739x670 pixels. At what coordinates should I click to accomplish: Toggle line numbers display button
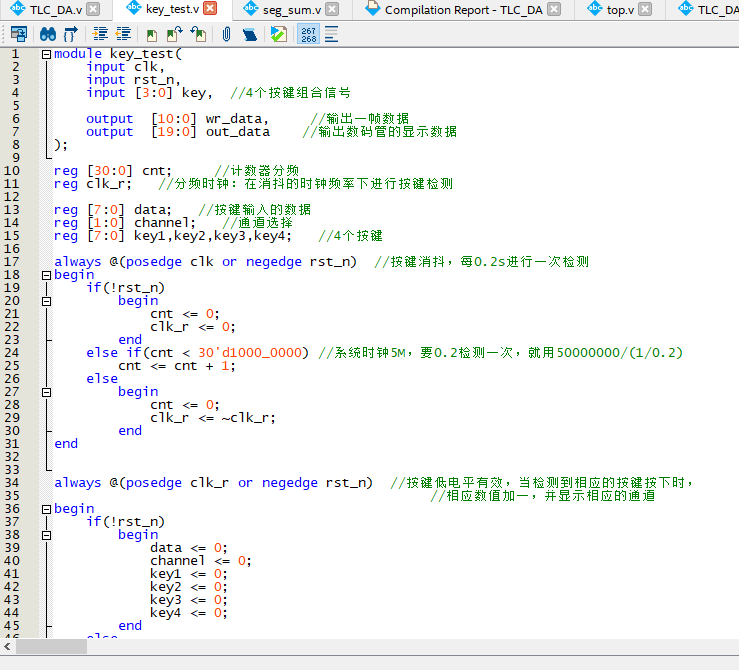(308, 34)
